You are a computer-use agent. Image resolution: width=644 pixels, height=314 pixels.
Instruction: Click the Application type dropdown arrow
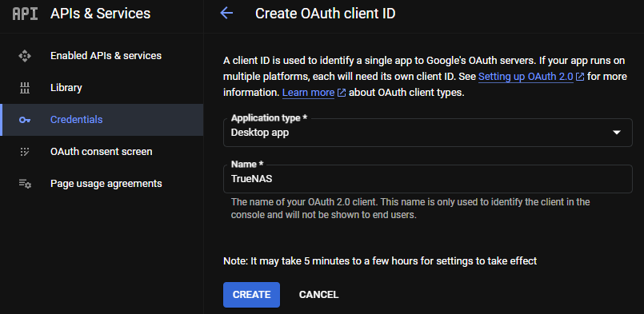pos(617,133)
